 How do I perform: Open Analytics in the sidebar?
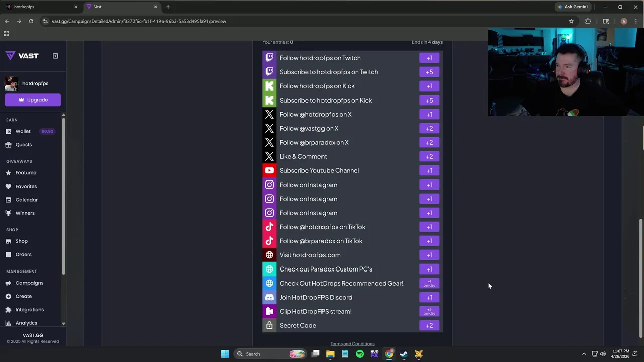tap(21, 323)
